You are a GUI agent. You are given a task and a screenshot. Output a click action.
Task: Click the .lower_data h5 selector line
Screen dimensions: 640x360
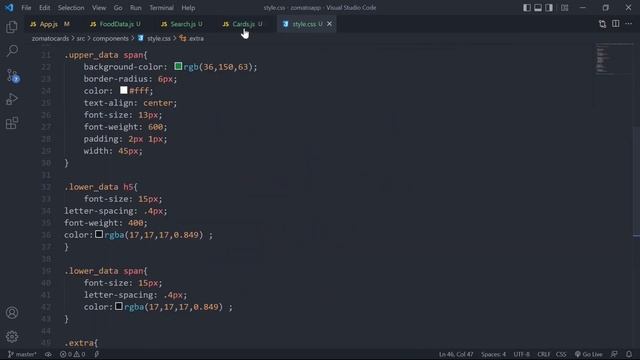[101, 187]
